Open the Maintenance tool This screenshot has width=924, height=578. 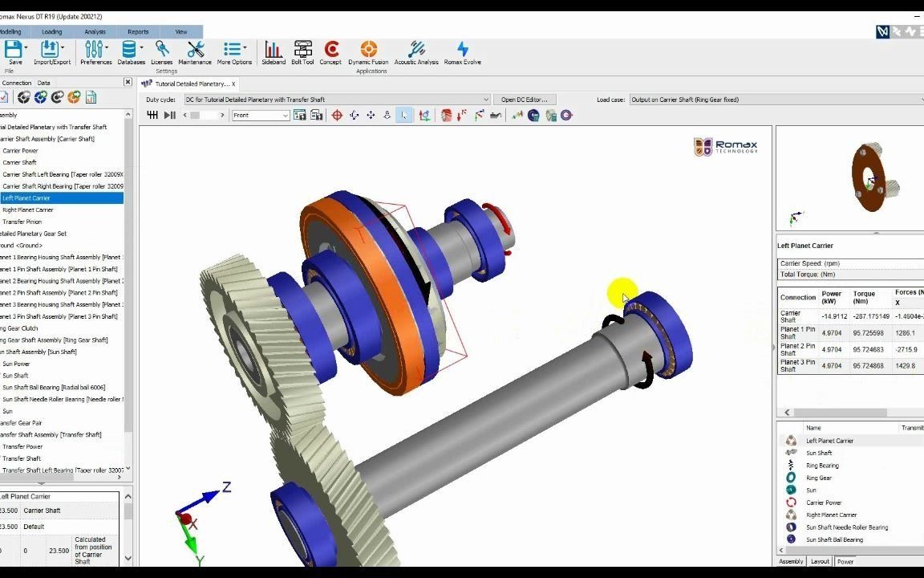[194, 52]
